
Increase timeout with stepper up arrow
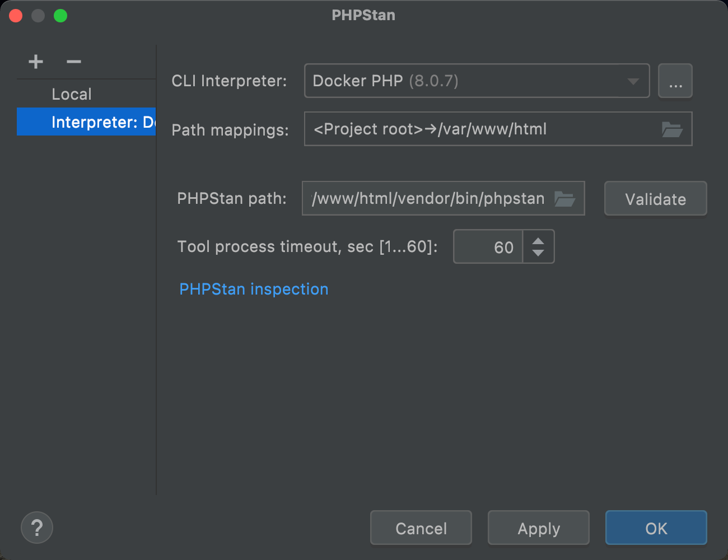click(538, 241)
